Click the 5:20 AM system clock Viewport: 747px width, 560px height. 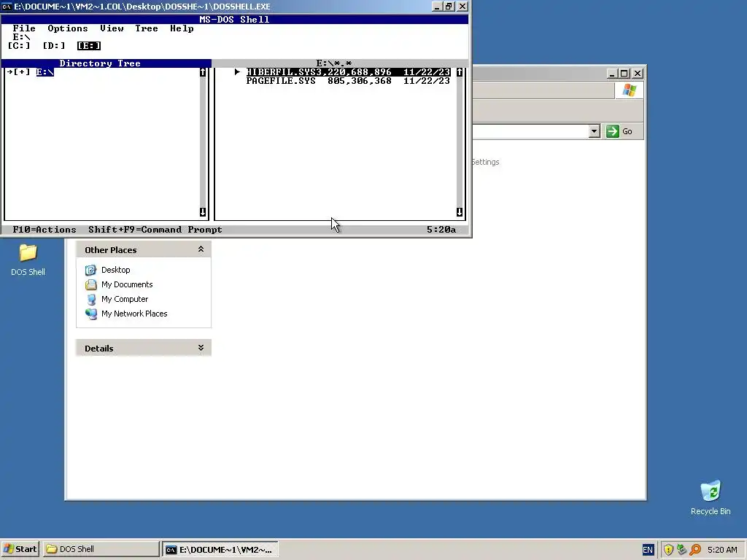(722, 550)
